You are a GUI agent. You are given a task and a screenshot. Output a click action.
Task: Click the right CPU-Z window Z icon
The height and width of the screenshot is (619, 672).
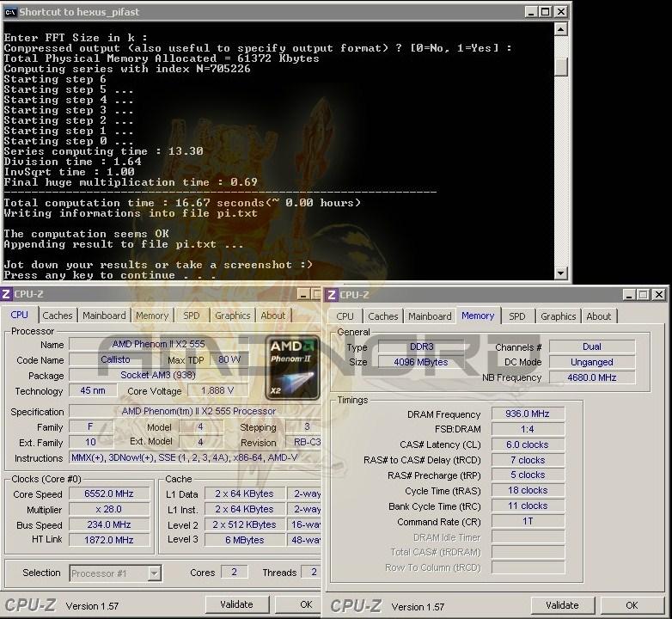(332, 295)
